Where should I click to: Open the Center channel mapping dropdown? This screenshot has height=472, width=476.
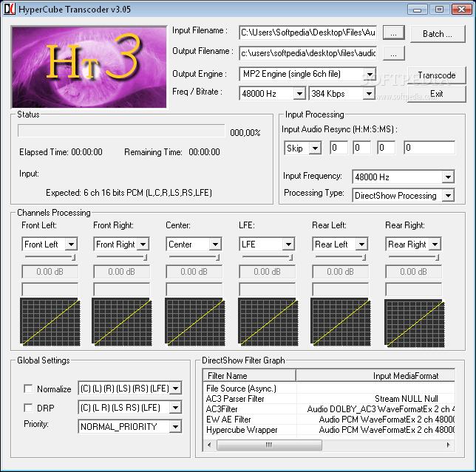tap(215, 244)
